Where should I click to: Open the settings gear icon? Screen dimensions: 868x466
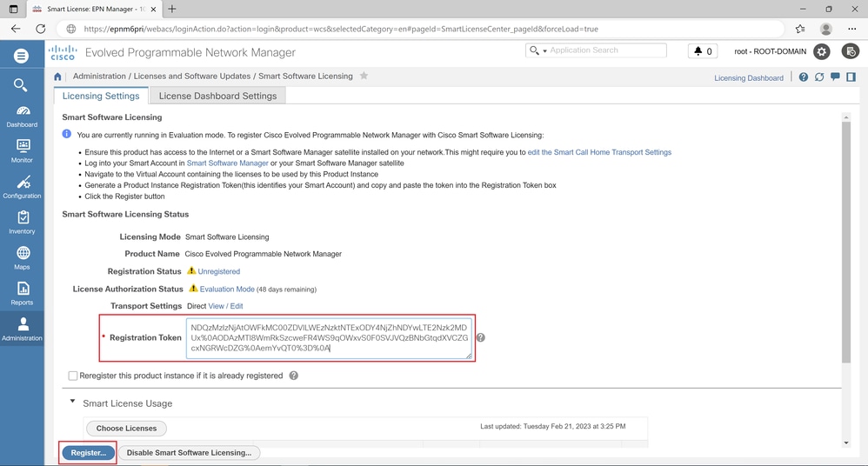[822, 51]
